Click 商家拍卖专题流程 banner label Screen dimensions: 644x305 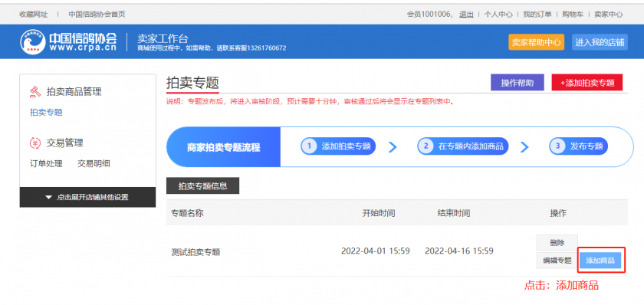pos(223,147)
